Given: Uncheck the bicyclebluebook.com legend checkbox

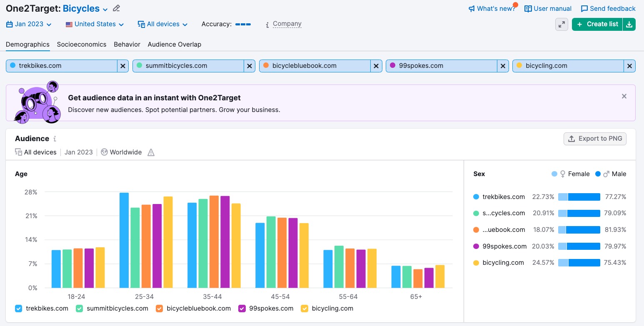Looking at the screenshot, I should [159, 309].
